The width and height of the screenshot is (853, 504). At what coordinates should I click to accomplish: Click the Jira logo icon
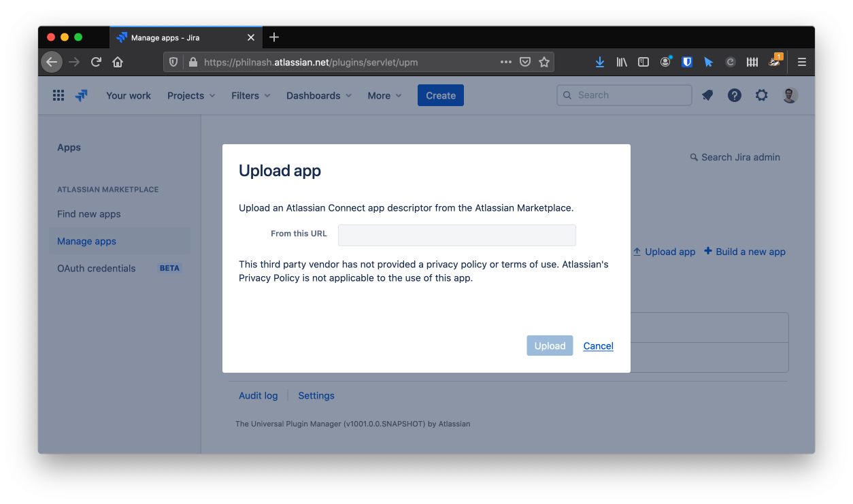tap(82, 95)
